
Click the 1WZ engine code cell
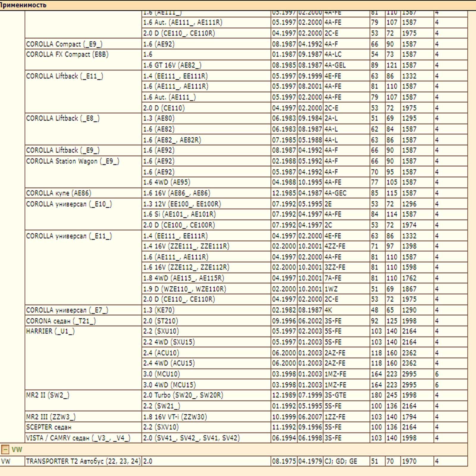[x=331, y=289]
